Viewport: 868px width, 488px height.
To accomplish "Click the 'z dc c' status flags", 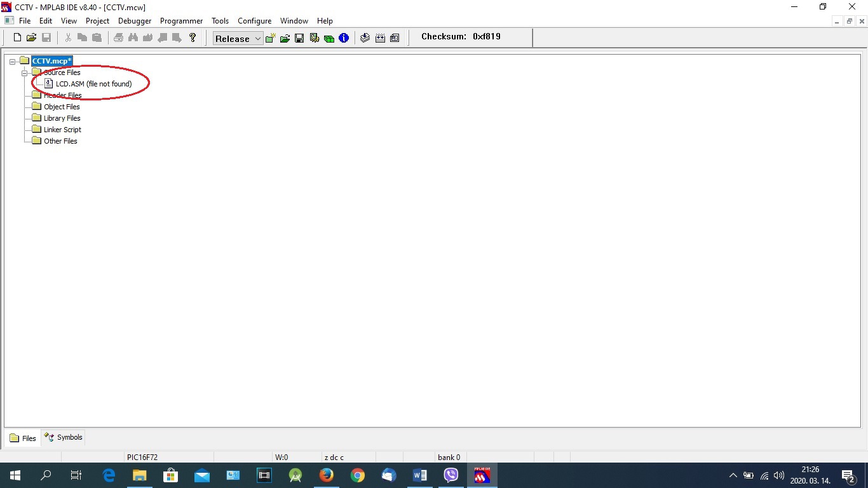I will coord(334,457).
